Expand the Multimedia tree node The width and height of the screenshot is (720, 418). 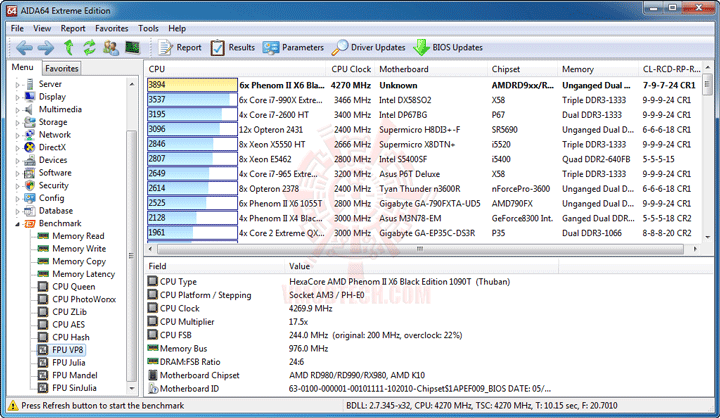[18, 110]
